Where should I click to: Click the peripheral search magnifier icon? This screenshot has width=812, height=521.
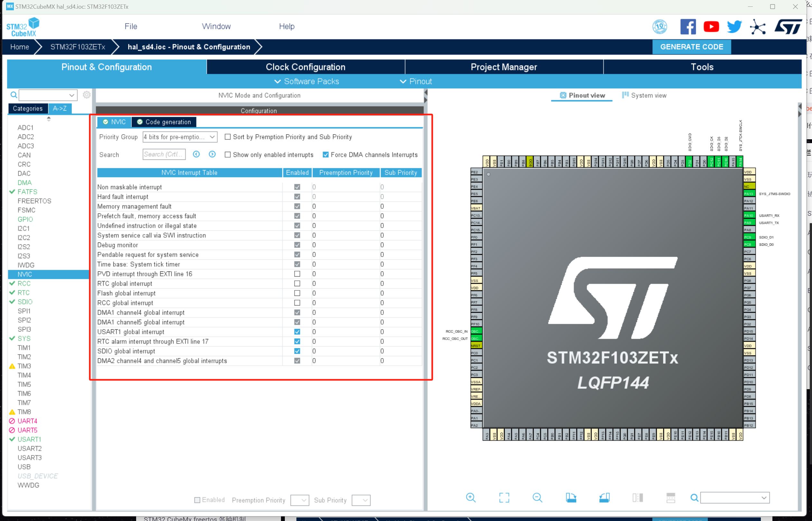(14, 95)
